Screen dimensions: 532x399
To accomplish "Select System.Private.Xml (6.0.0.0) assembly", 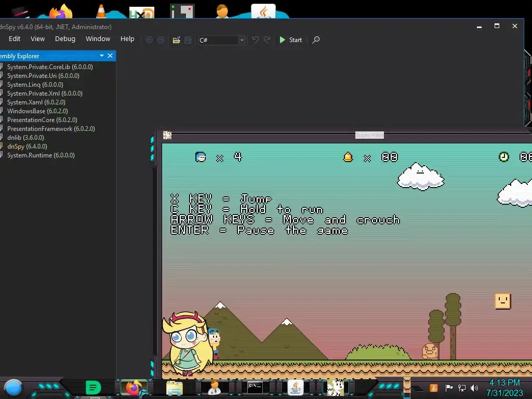I will (x=45, y=94).
